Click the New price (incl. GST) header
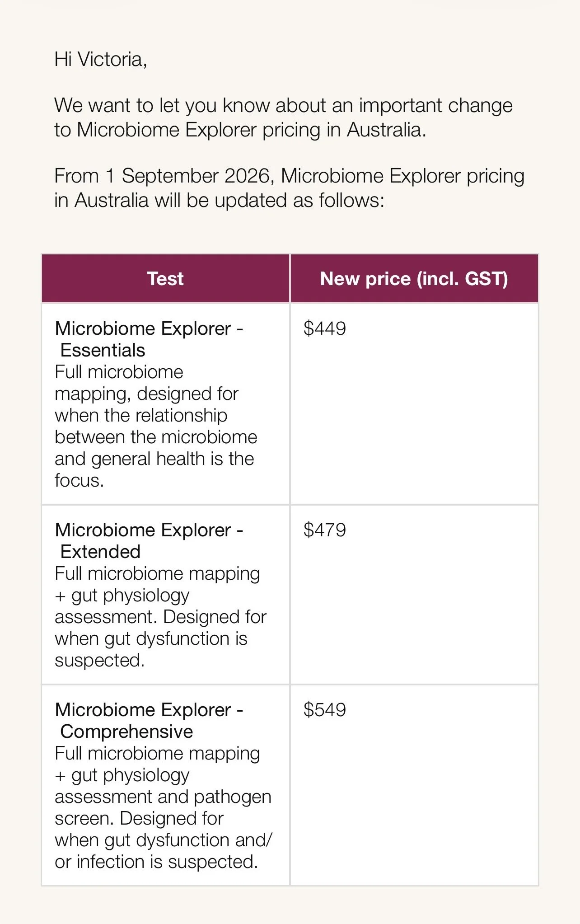The height and width of the screenshot is (924, 580). pyautogui.click(x=414, y=278)
